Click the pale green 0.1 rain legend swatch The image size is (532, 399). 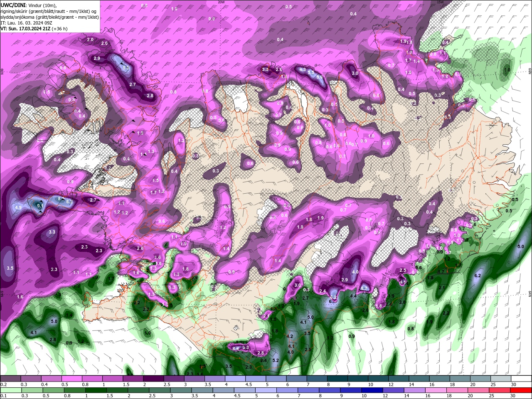pos(11,390)
